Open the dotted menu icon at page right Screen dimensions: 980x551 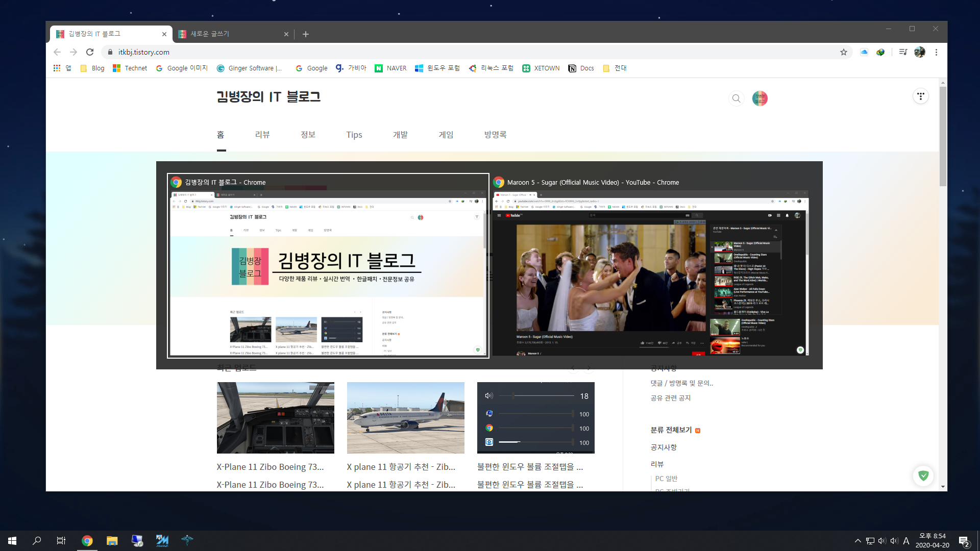920,96
